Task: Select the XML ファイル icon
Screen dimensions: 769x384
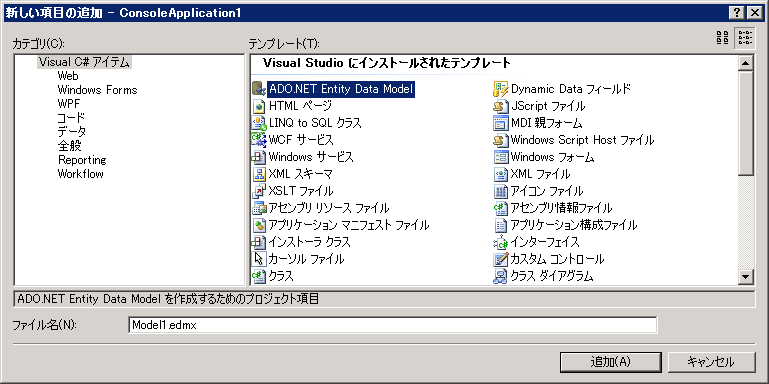Action: pyautogui.click(x=500, y=174)
